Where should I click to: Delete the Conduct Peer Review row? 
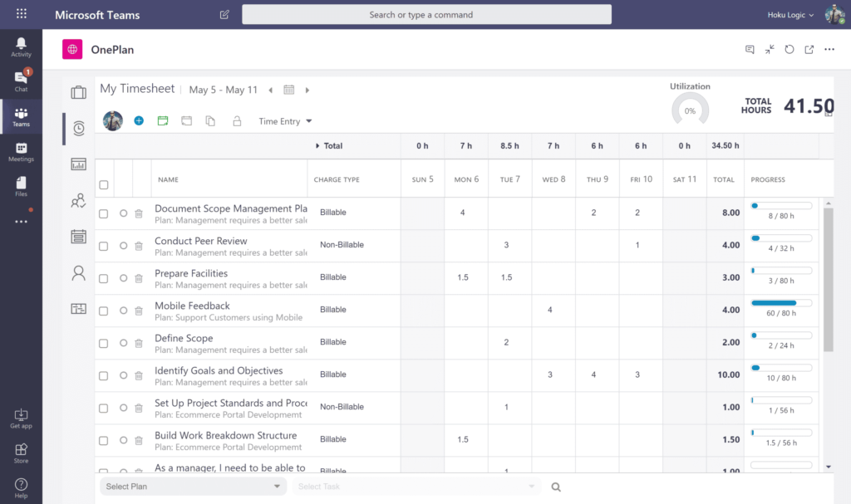pyautogui.click(x=139, y=246)
